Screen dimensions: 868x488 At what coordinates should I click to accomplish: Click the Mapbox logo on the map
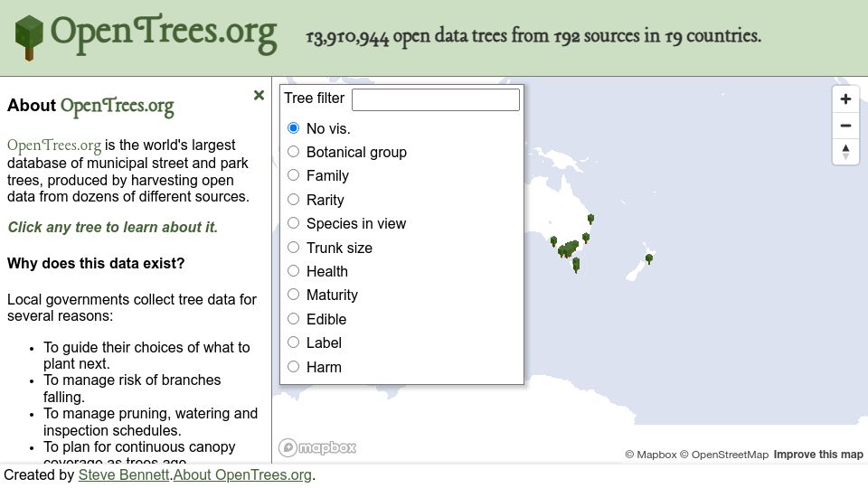(317, 447)
